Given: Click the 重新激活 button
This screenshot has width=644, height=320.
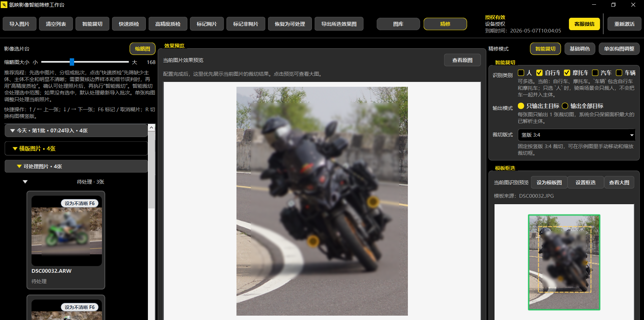Looking at the screenshot, I should click(x=624, y=24).
